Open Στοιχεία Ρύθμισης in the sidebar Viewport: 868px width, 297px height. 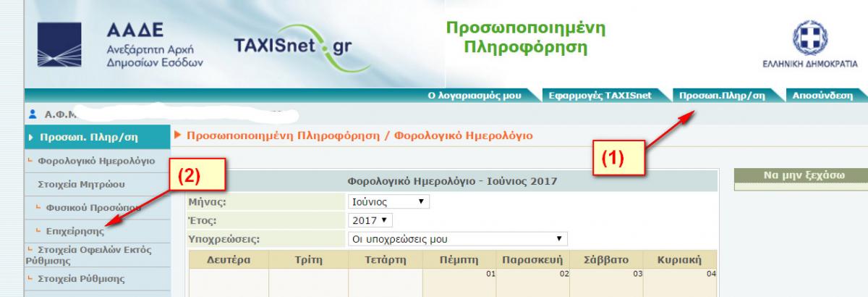pos(81,277)
